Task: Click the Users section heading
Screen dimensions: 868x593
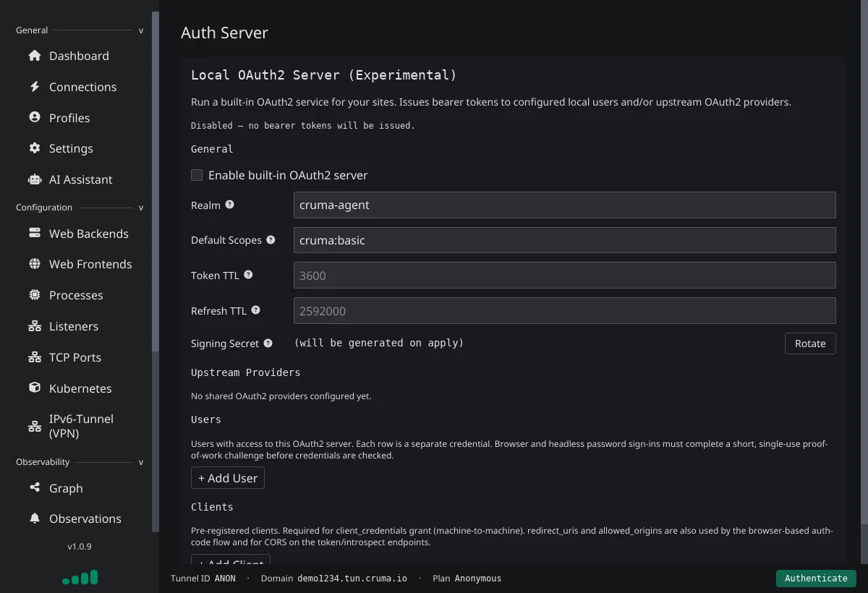Action: pos(206,419)
